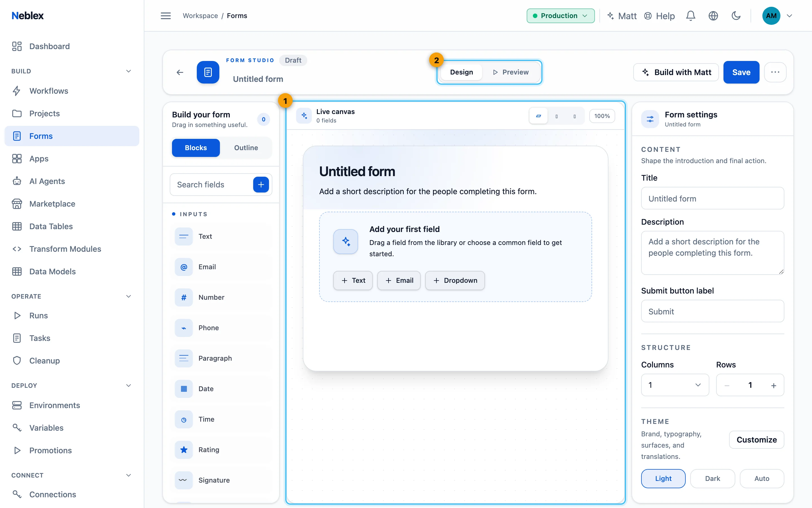Select the Text input block
Image resolution: width=812 pixels, height=508 pixels.
(221, 237)
